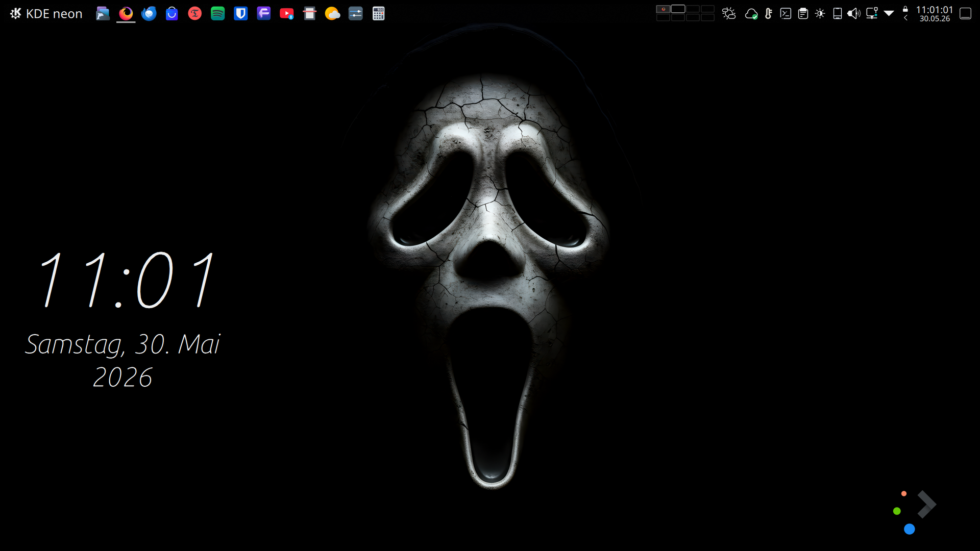Click the small left chevron below the padlock
This screenshot has width=980, height=551.
pos(905,18)
